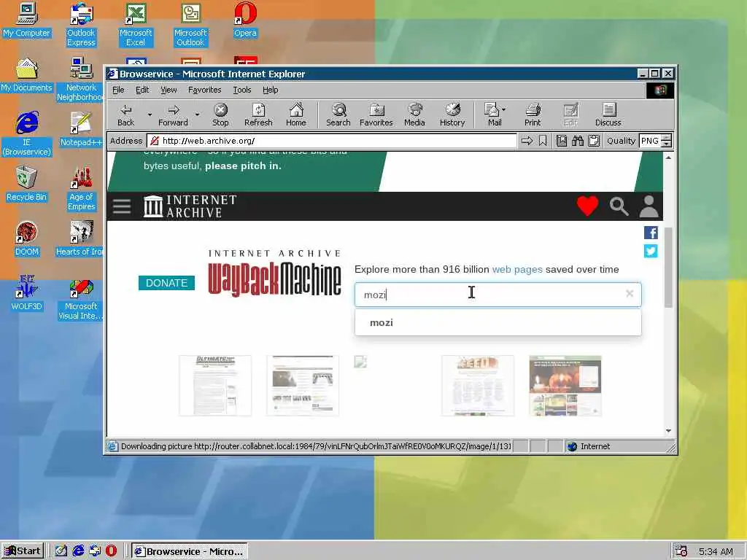Open the File menu

pyautogui.click(x=118, y=90)
